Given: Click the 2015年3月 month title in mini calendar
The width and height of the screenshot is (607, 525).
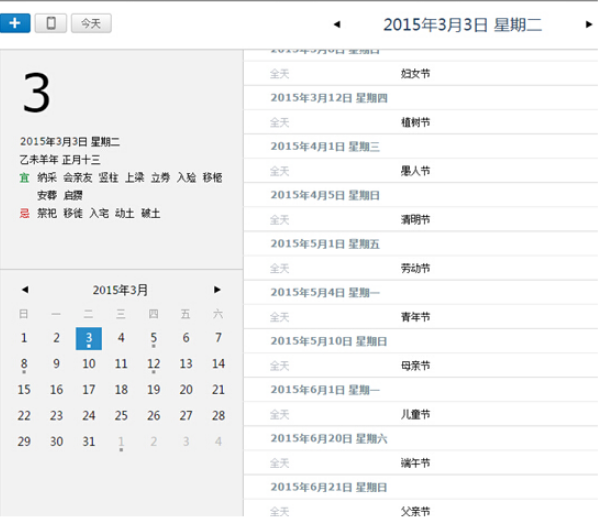Looking at the screenshot, I should pos(121,290).
